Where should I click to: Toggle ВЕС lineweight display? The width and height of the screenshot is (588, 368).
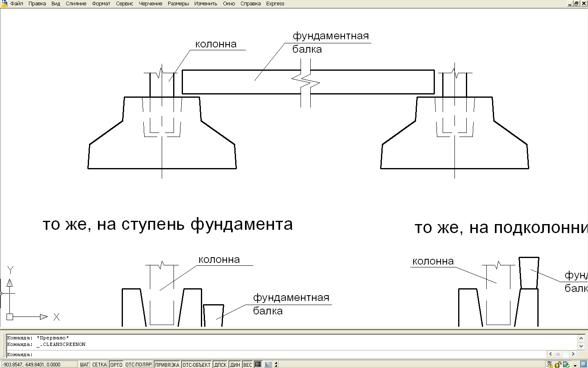click(x=247, y=365)
